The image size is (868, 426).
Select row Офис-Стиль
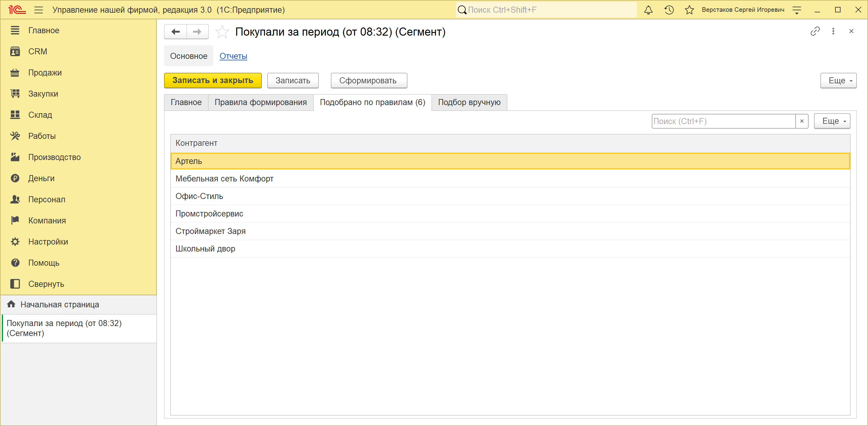(510, 196)
